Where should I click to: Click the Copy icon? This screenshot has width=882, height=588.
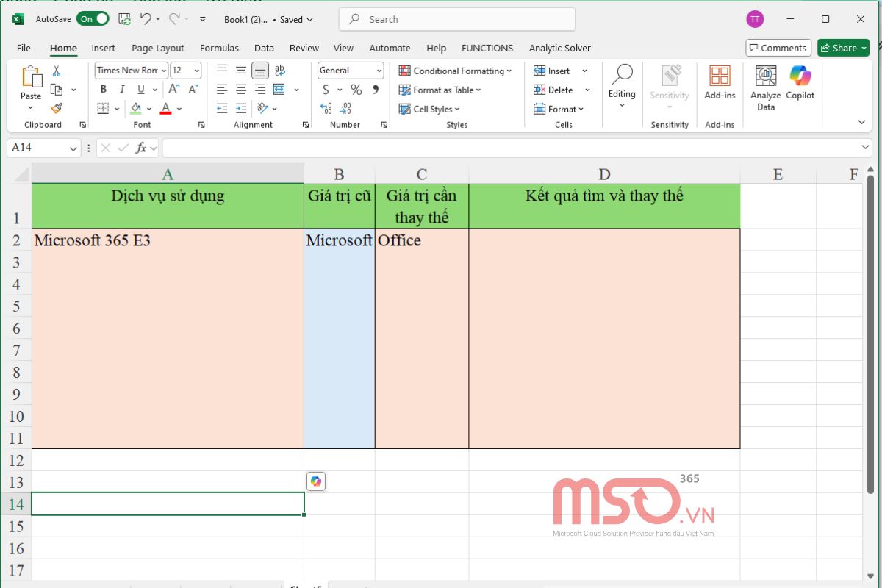(x=57, y=90)
